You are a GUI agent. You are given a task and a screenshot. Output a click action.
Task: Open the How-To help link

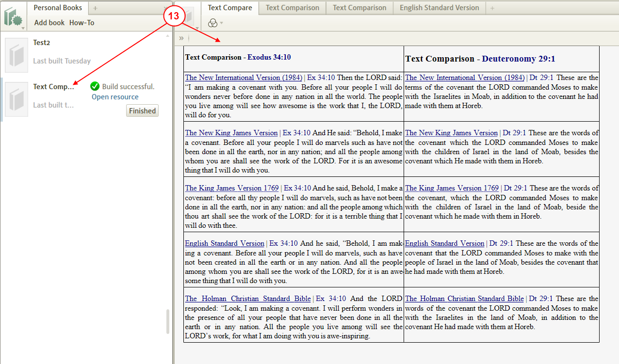coord(81,23)
